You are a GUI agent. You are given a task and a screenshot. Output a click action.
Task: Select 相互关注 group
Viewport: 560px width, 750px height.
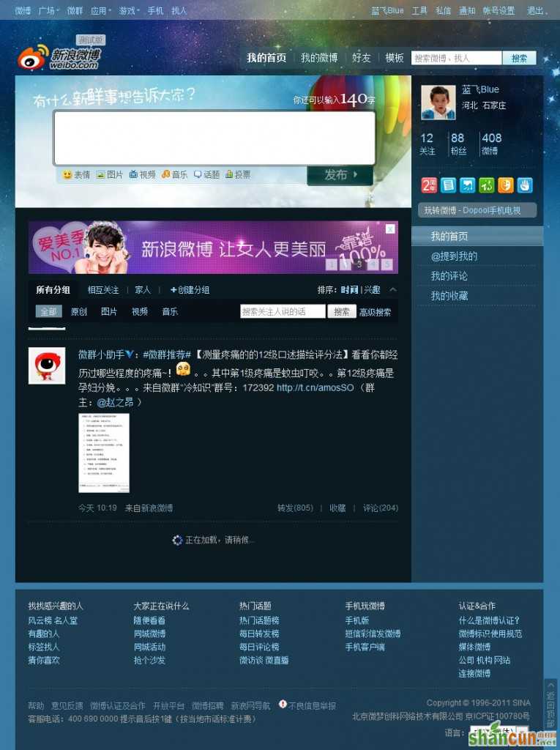pos(102,290)
